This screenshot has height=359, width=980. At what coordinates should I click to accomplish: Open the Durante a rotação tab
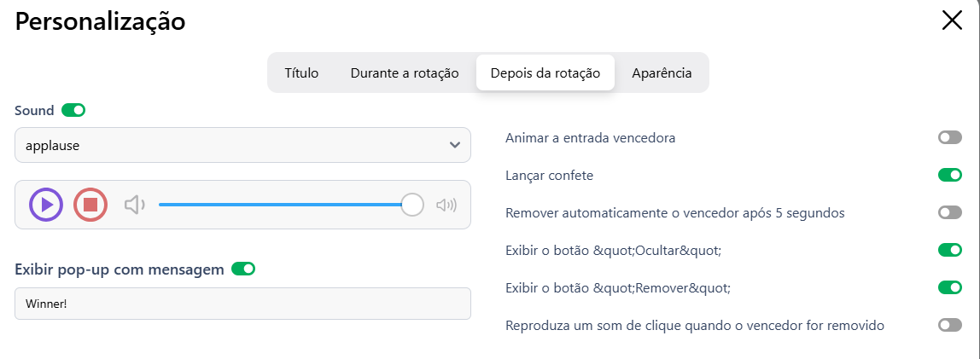point(405,73)
